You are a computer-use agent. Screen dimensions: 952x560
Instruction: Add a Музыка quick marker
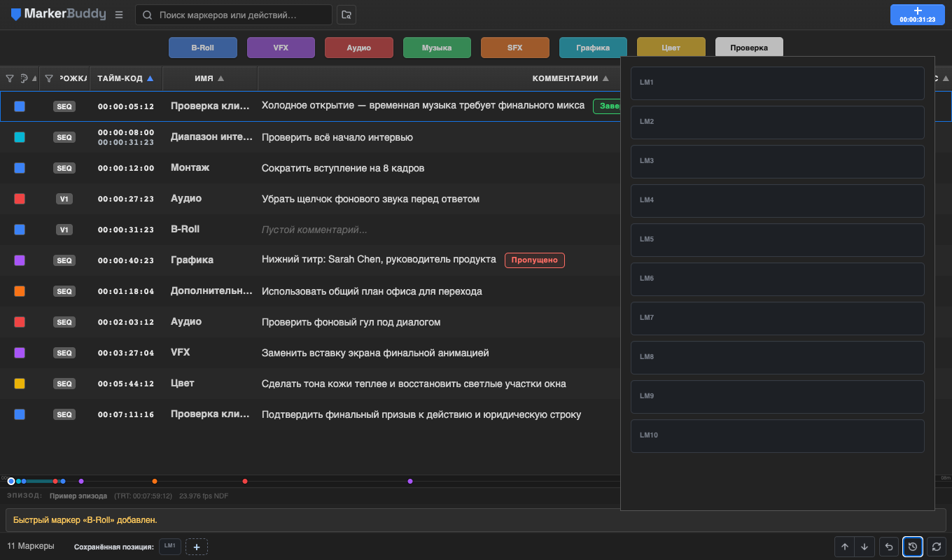437,48
